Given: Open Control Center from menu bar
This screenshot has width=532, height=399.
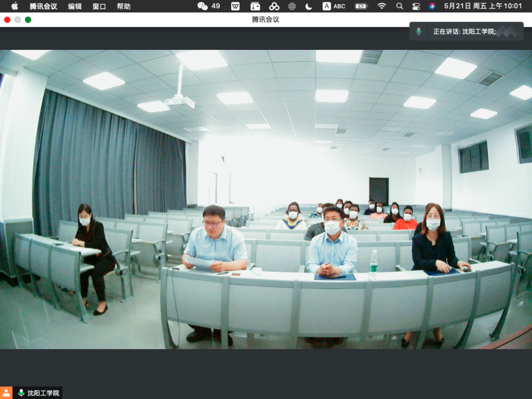Looking at the screenshot, I should [x=416, y=6].
